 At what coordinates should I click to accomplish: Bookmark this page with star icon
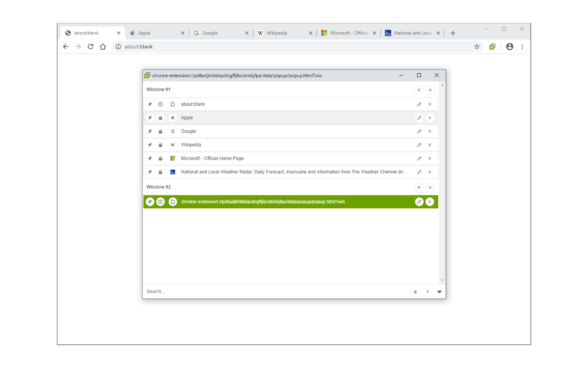(477, 46)
